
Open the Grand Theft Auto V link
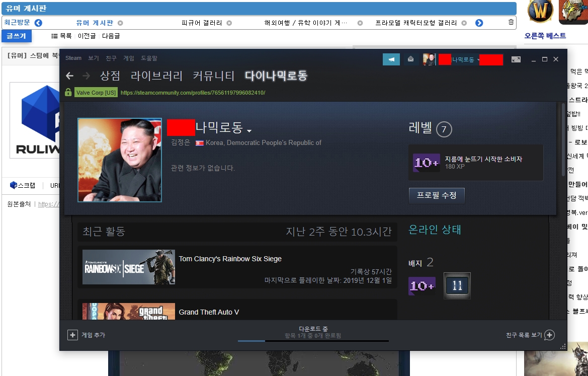209,312
